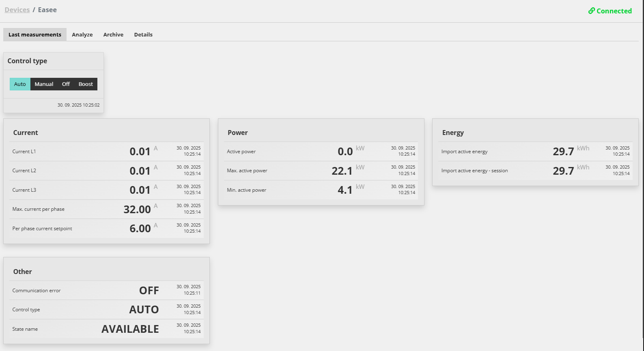The image size is (644, 351).
Task: Click the AUTO control type value
Action: pos(144,310)
